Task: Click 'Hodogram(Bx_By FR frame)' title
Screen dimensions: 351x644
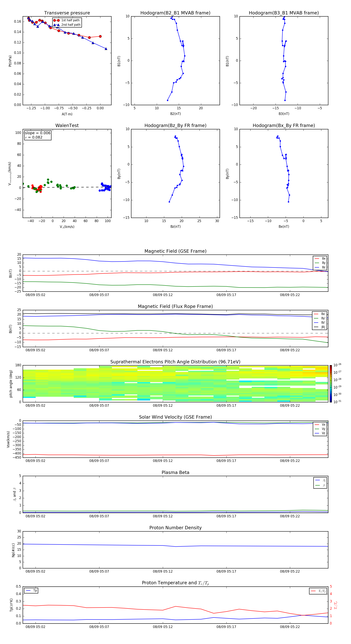Action: coord(284,125)
